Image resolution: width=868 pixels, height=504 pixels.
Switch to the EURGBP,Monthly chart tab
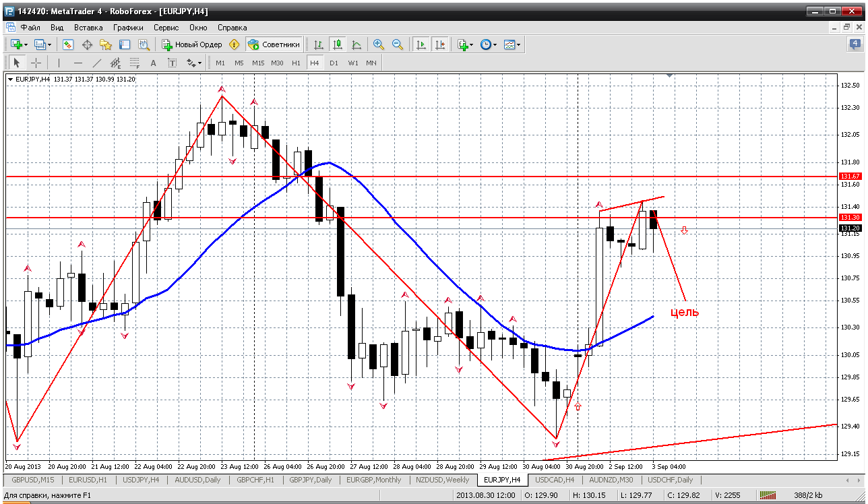[373, 480]
